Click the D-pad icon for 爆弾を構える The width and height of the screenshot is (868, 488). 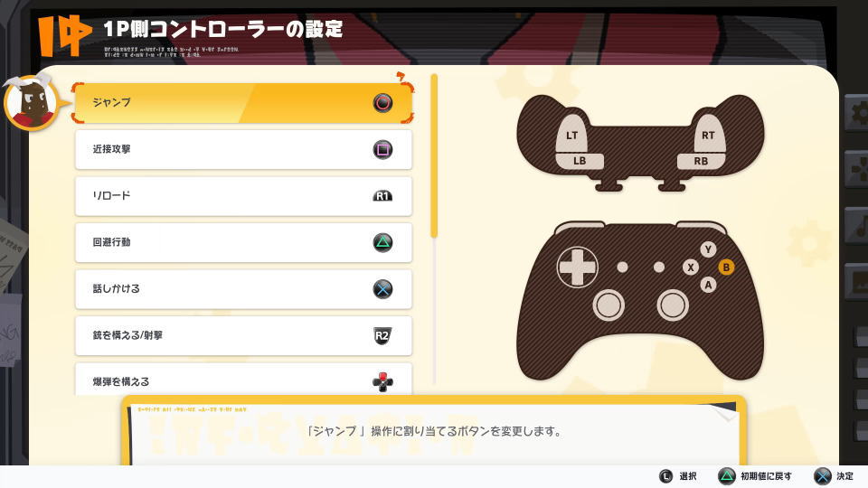[382, 381]
